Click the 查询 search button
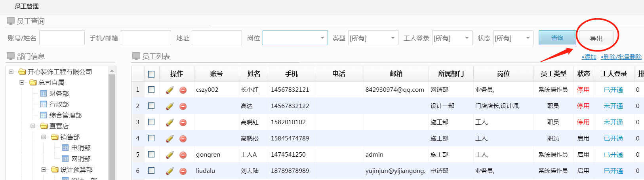The width and height of the screenshot is (644, 180). pos(557,38)
